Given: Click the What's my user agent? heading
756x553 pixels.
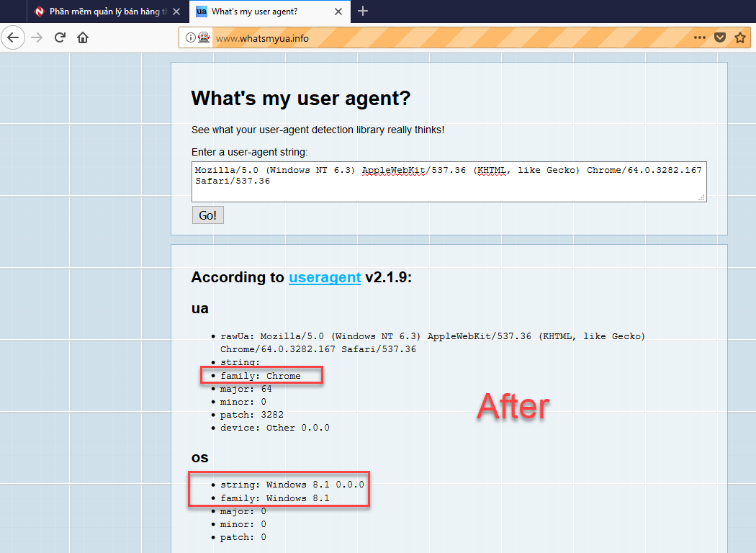Looking at the screenshot, I should [x=301, y=99].
